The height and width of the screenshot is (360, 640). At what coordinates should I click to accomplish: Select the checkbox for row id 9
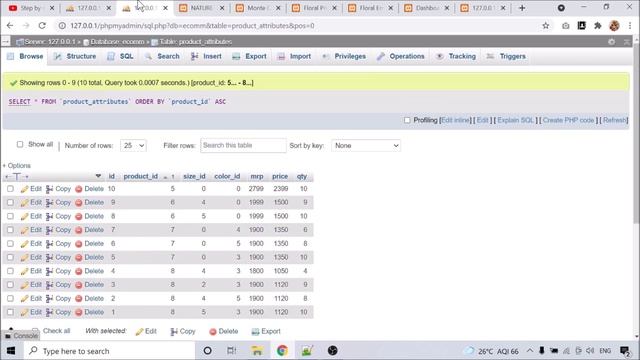tap(10, 202)
